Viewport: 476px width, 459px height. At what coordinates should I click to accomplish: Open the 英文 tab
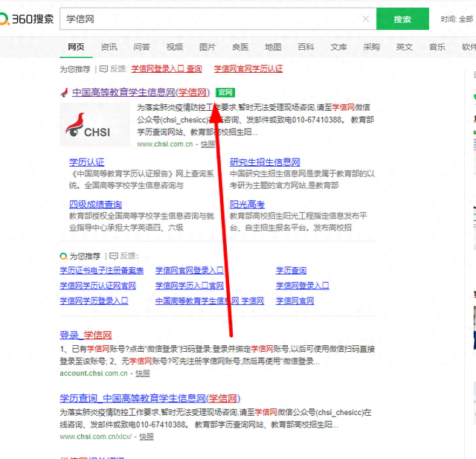pyautogui.click(x=405, y=47)
